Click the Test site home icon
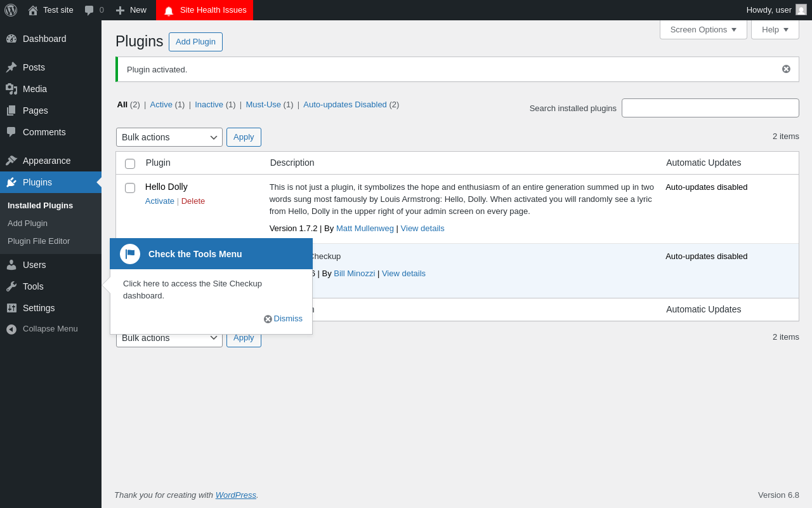 pyautogui.click(x=33, y=10)
